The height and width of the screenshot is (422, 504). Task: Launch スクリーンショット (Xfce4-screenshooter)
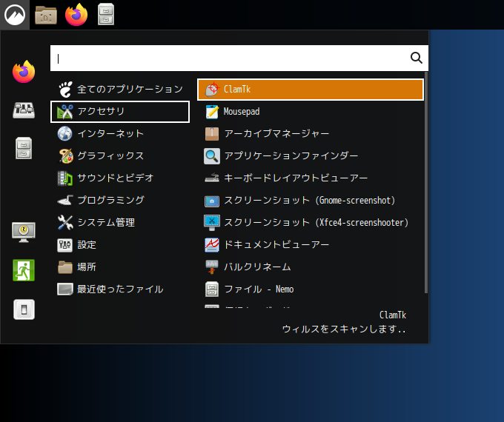pyautogui.click(x=311, y=223)
